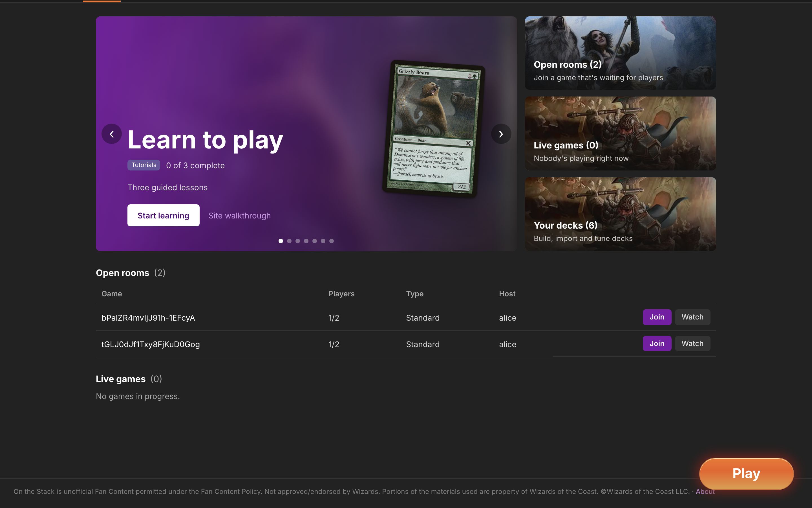Click 'Three guided lessons' text
812x508 pixels.
click(x=167, y=187)
